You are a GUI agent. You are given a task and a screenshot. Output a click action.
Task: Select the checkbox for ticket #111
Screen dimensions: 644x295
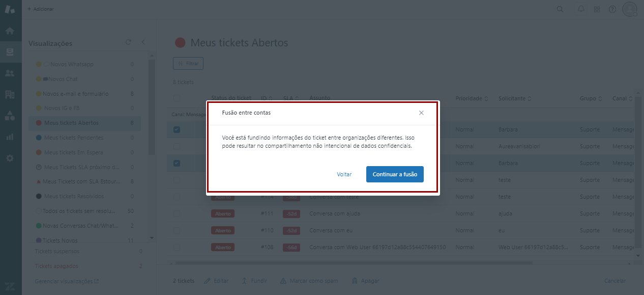tap(177, 214)
